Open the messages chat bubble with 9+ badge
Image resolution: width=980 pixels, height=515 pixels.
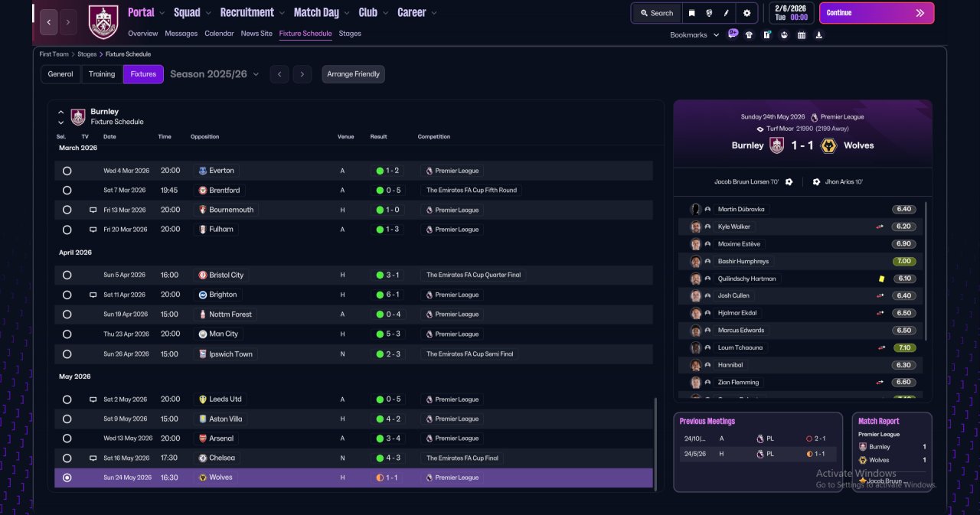pyautogui.click(x=733, y=34)
